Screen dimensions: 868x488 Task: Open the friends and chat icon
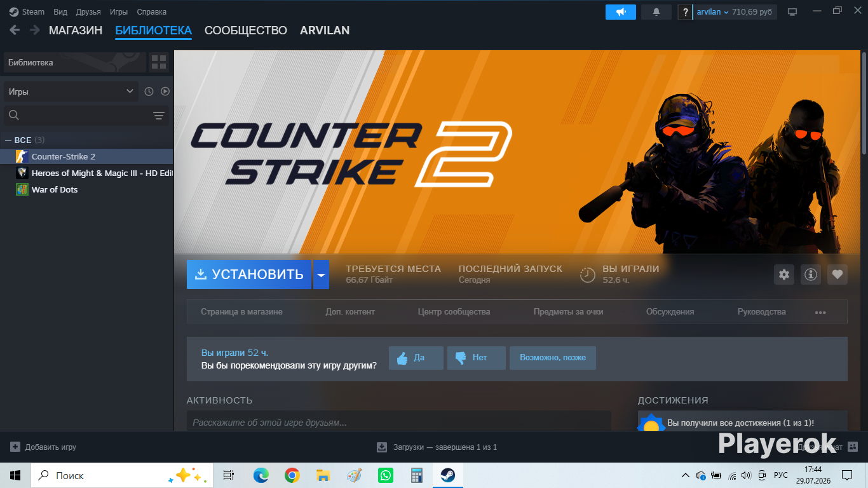coord(853,447)
